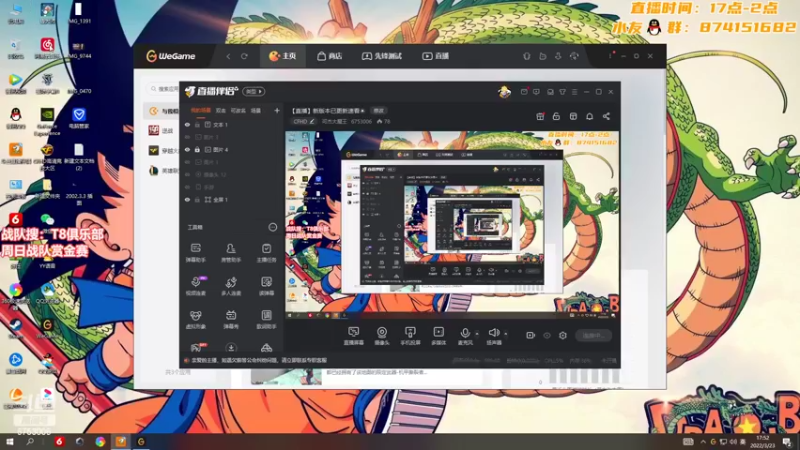Select the 图片 4 source row
The width and height of the screenshot is (800, 450).
231,149
